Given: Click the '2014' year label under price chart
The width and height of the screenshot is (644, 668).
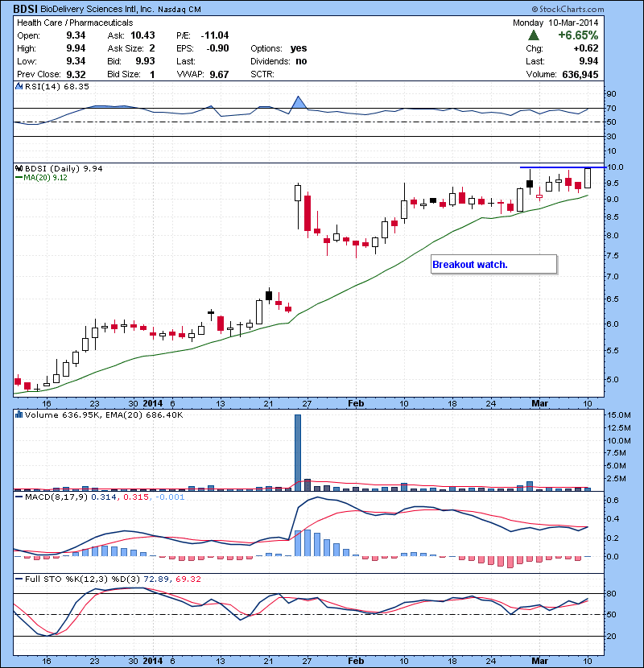Looking at the screenshot, I should click(x=153, y=402).
